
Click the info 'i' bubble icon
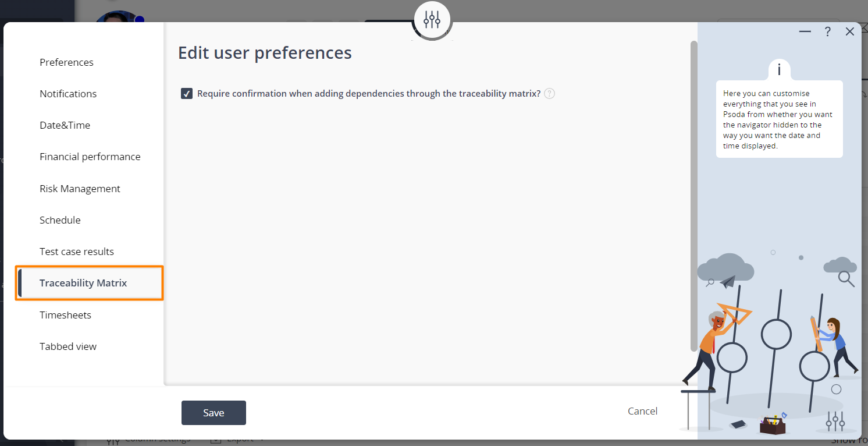[779, 69]
